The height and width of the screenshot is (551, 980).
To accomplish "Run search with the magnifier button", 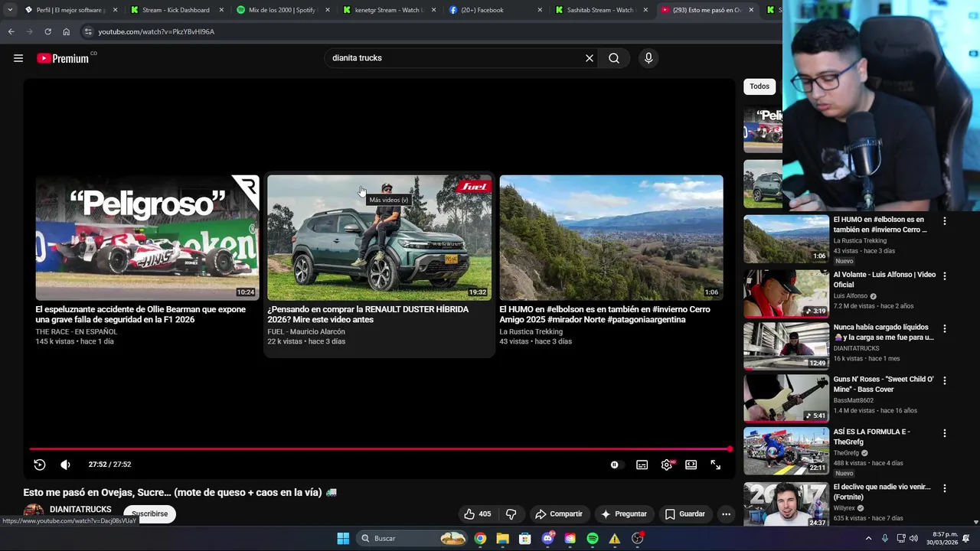I will pyautogui.click(x=614, y=58).
